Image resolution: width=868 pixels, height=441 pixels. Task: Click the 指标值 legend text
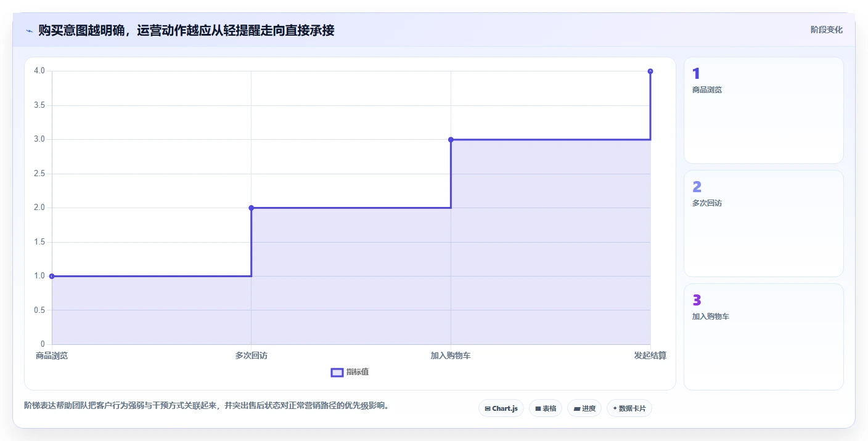tap(358, 372)
